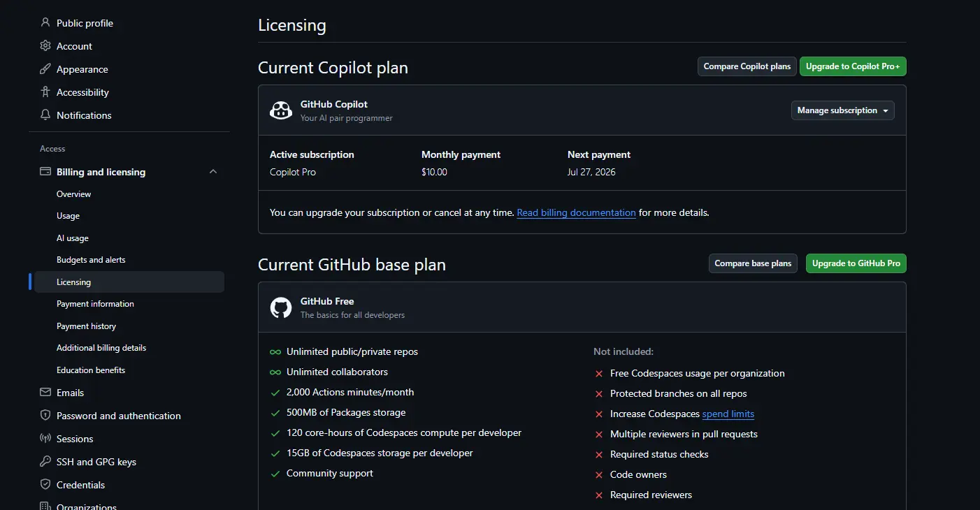
Task: Click the credit card icon beside Billing
Action: click(45, 172)
